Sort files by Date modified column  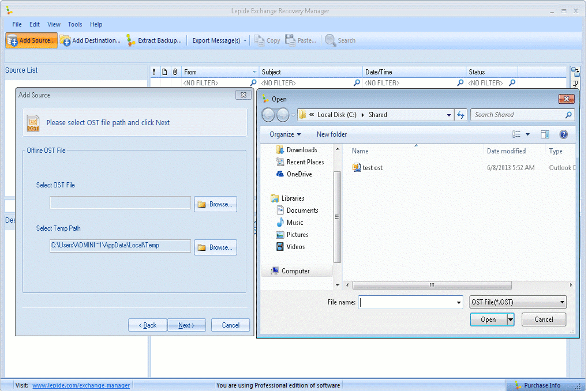point(506,151)
